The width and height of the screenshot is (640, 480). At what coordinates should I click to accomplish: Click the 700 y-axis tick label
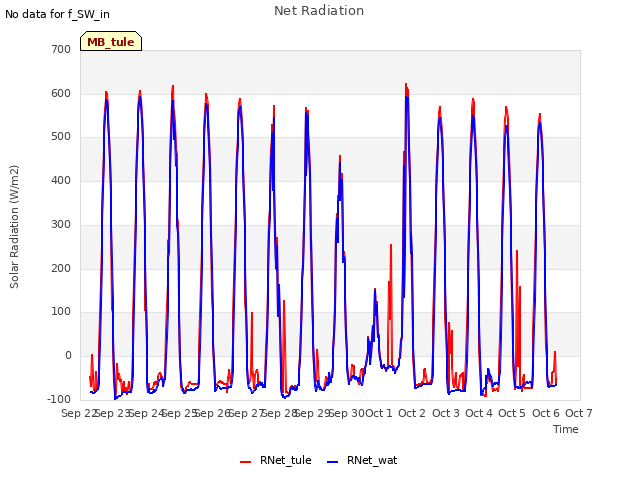click(x=61, y=50)
